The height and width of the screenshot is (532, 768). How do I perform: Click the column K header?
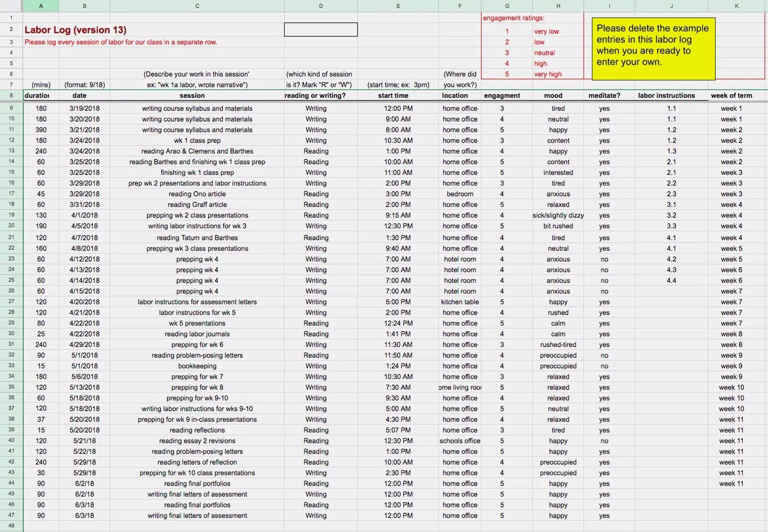coord(737,6)
